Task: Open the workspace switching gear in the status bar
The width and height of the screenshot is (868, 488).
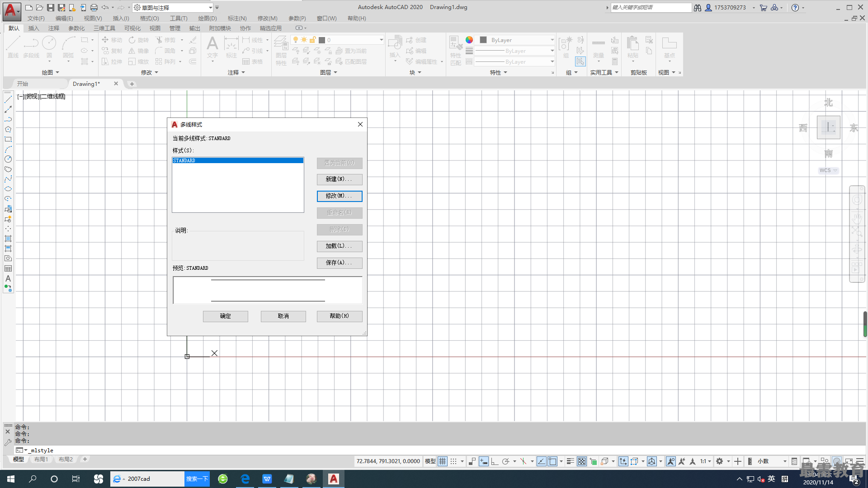Action: pyautogui.click(x=720, y=461)
